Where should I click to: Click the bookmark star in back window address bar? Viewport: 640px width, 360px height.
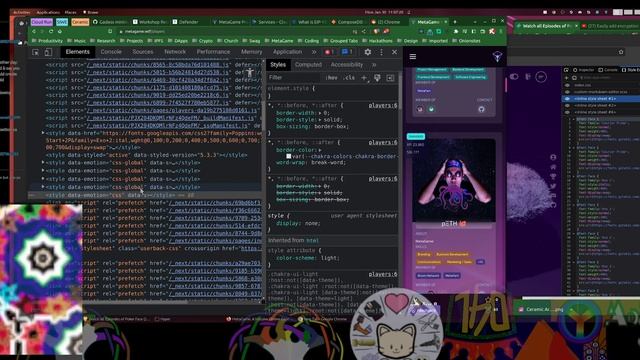(x=621, y=52)
